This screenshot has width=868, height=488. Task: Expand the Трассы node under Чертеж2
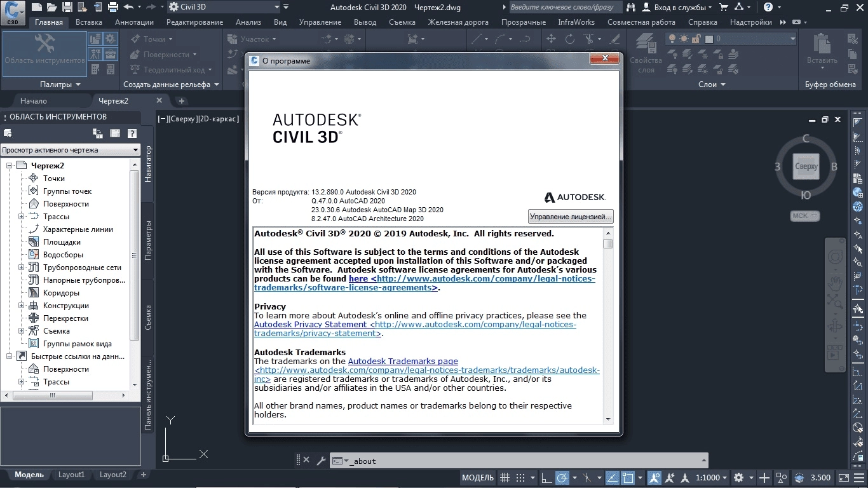22,217
